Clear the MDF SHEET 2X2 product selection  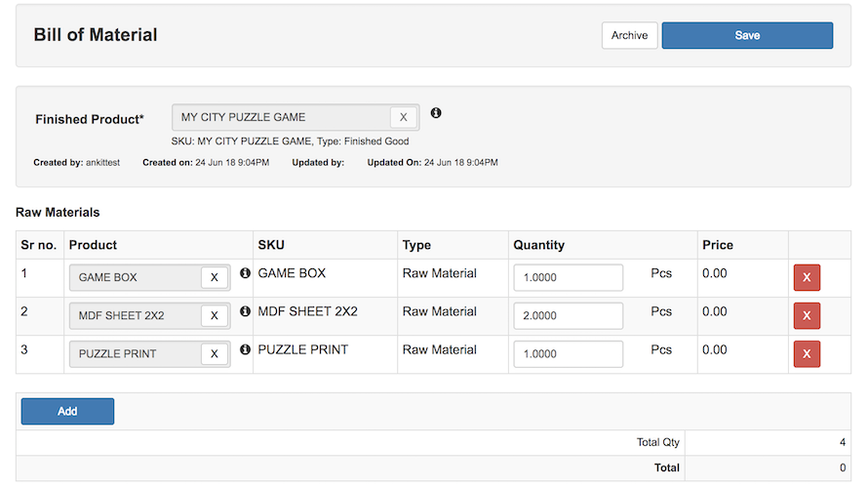(x=214, y=315)
